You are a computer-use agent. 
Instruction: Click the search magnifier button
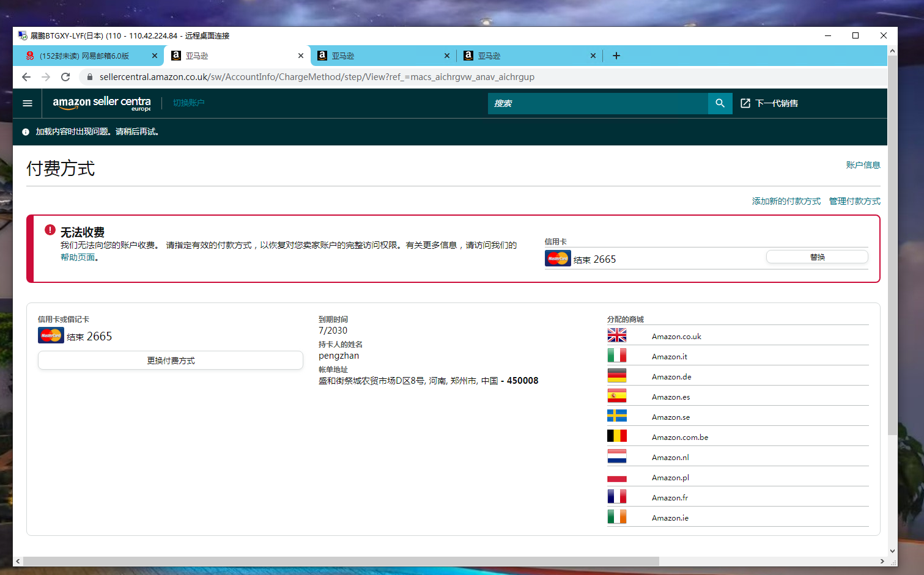(720, 103)
